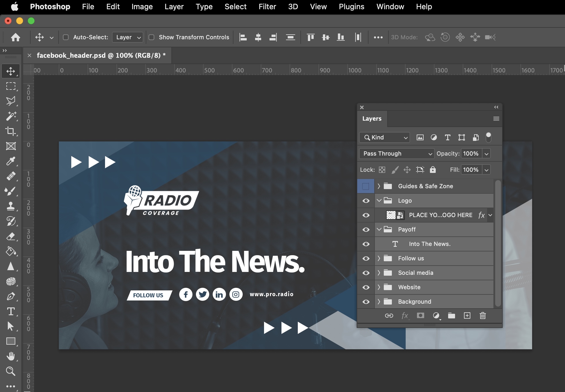Select the Horizontal Type tool
Image resolution: width=565 pixels, height=392 pixels.
(x=11, y=311)
